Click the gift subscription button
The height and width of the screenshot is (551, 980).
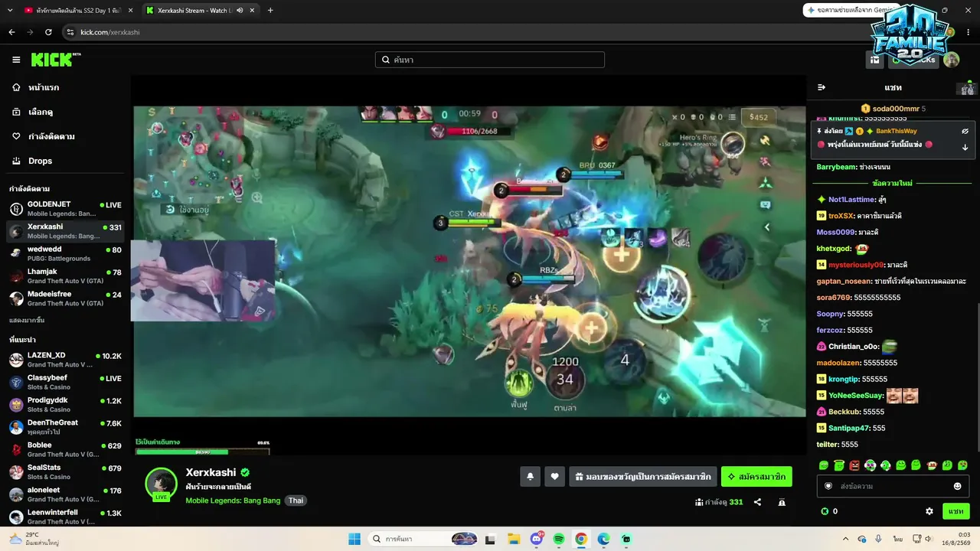pyautogui.click(x=643, y=477)
